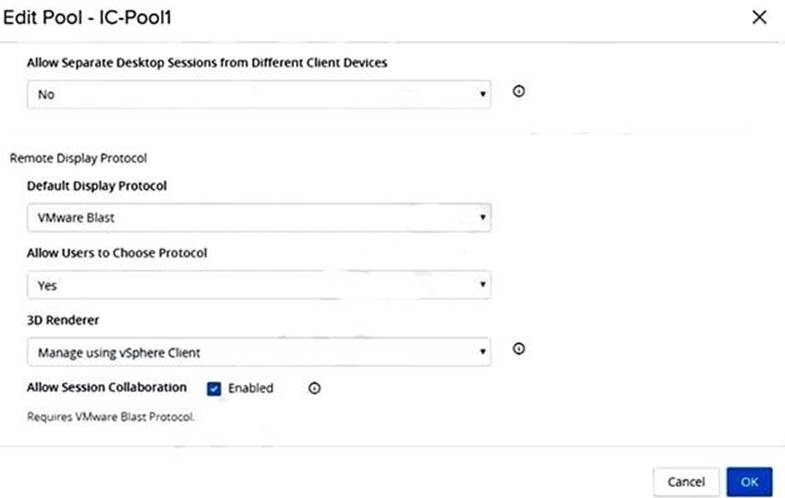The height and width of the screenshot is (498, 785).
Task: Close the Edit Pool dialog with X
Action: (x=759, y=17)
